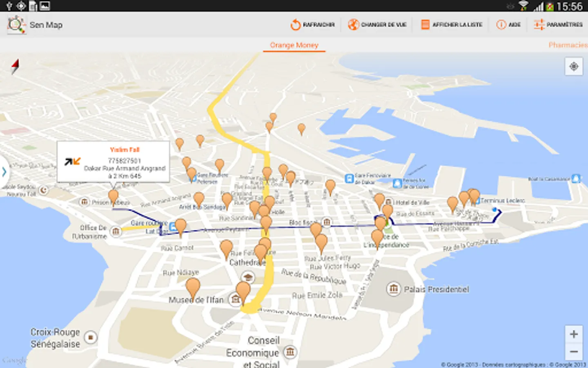Tap the Palais Presidentiel text label
Image resolution: width=588 pixels, height=368 pixels.
click(437, 289)
